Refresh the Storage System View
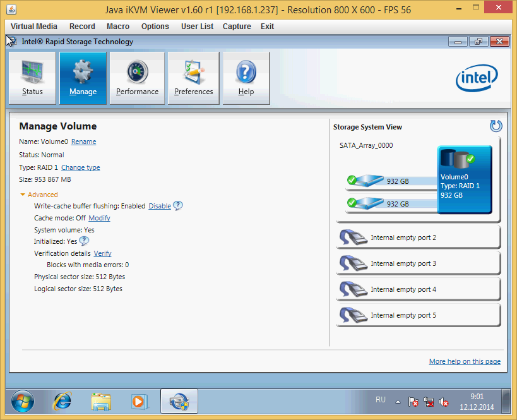Image resolution: width=517 pixels, height=420 pixels. click(x=496, y=126)
